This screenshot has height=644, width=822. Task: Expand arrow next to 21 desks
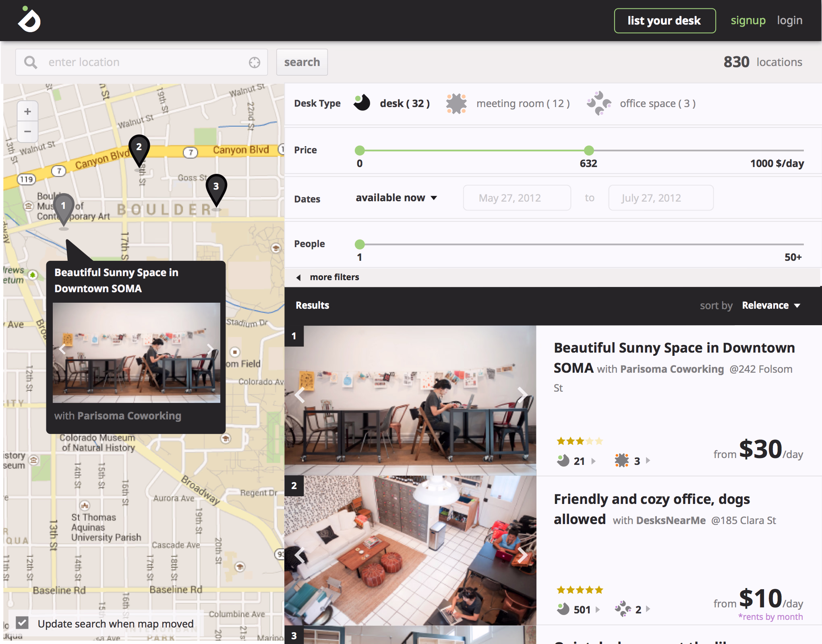pyautogui.click(x=593, y=461)
